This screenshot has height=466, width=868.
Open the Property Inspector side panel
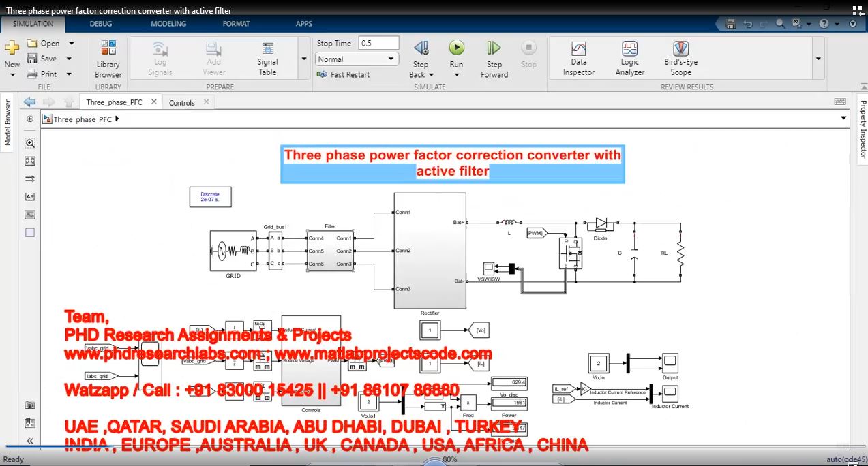click(863, 129)
